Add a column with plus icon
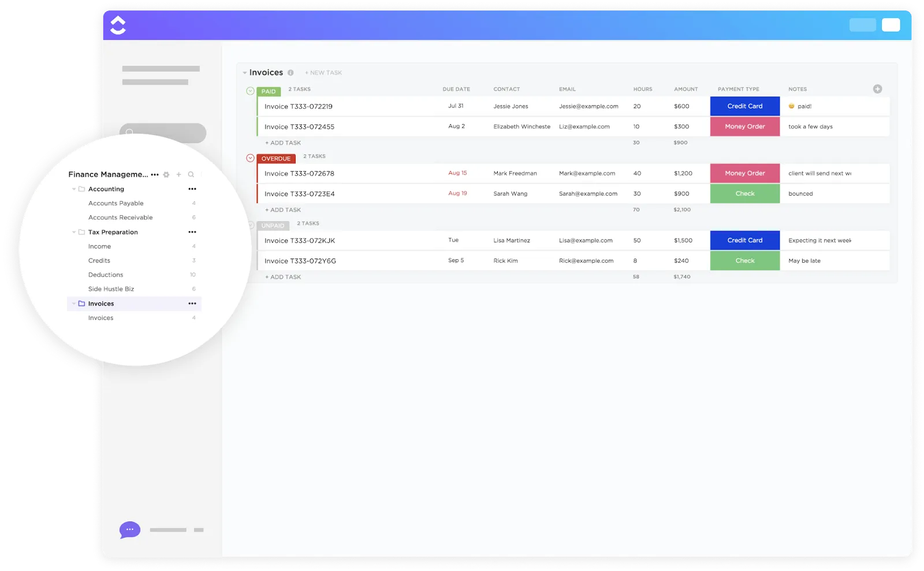The image size is (924, 571). click(x=877, y=89)
